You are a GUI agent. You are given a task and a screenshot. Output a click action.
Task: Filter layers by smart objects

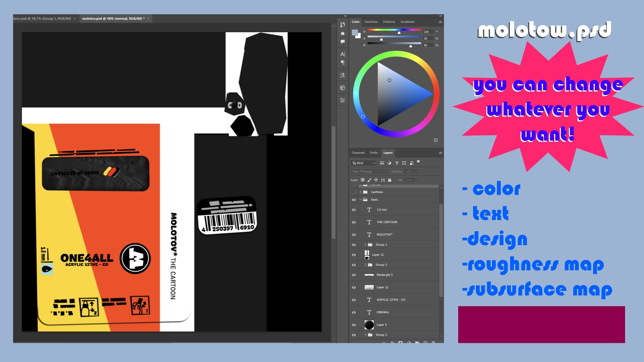(x=412, y=163)
